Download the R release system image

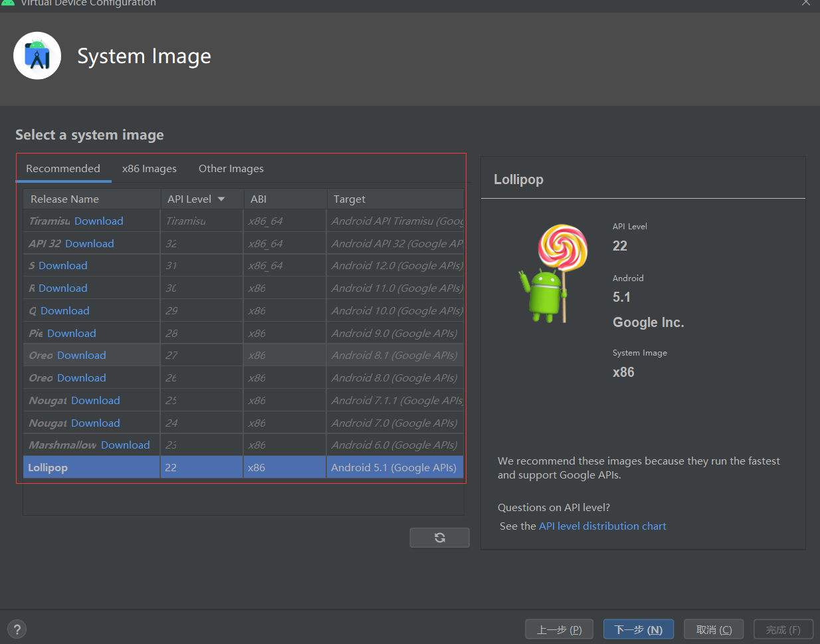pos(63,288)
